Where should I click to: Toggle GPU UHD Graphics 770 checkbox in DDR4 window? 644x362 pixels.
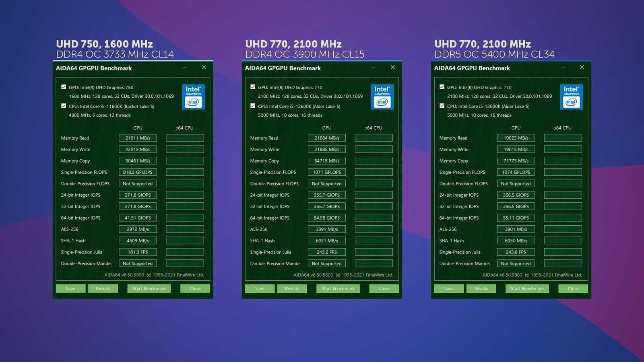point(253,87)
